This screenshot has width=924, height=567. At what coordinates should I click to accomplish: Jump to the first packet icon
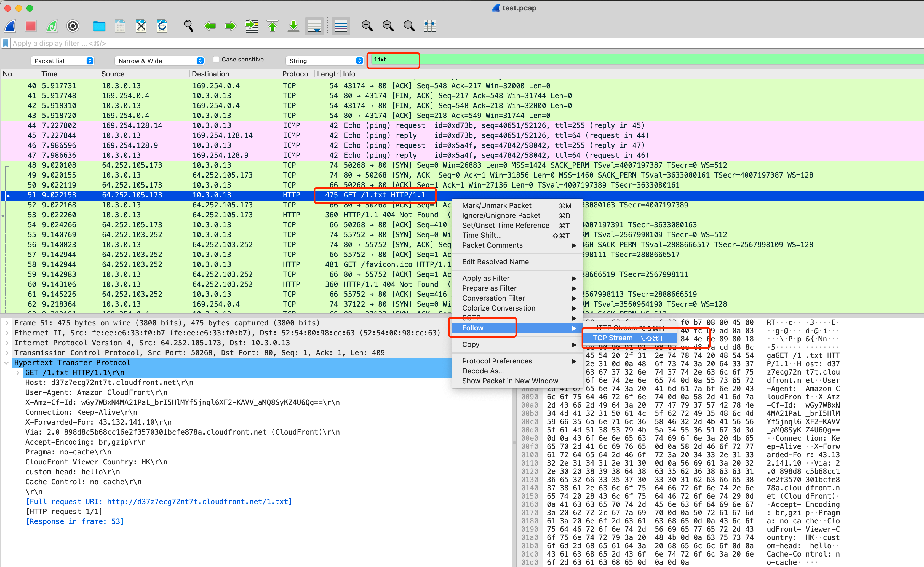click(273, 26)
